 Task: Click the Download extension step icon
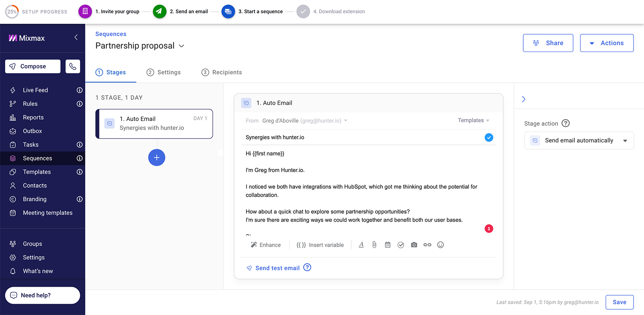pos(303,11)
